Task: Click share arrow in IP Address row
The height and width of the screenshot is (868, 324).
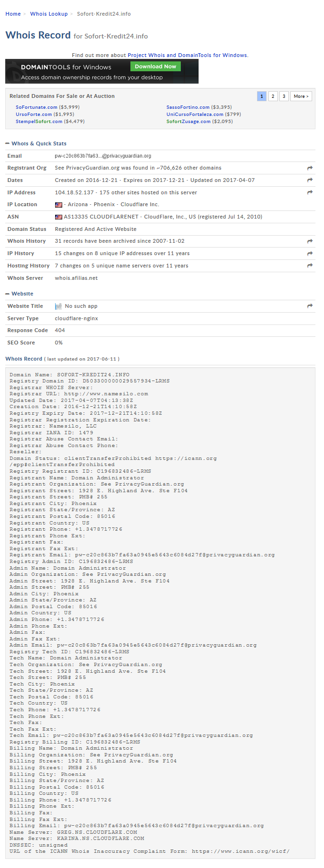Action: click(x=310, y=192)
